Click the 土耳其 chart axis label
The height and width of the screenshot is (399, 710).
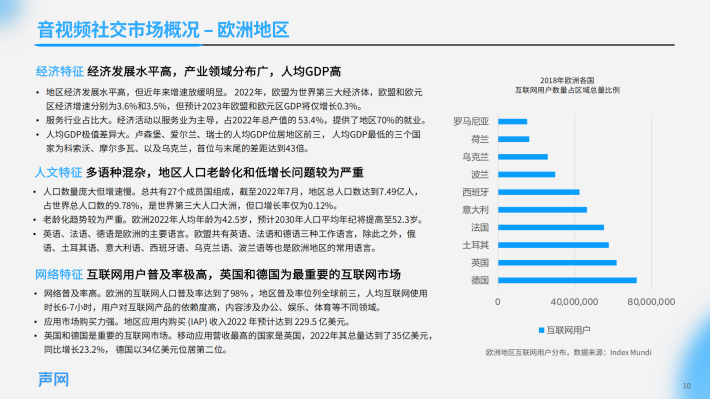(x=475, y=245)
